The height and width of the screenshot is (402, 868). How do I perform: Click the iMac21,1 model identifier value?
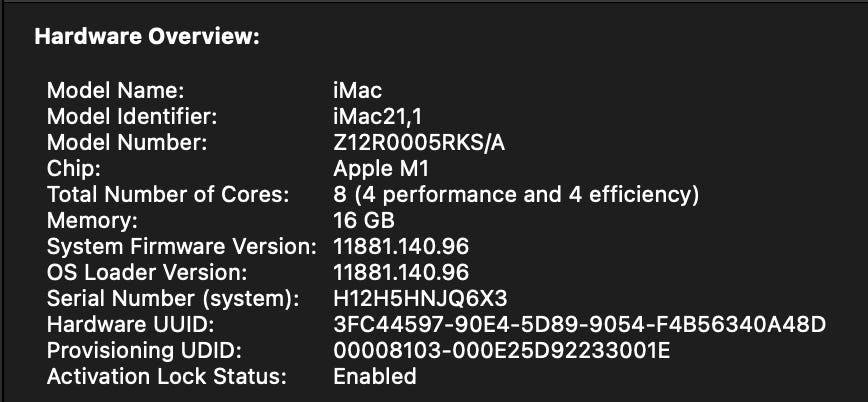click(x=375, y=117)
